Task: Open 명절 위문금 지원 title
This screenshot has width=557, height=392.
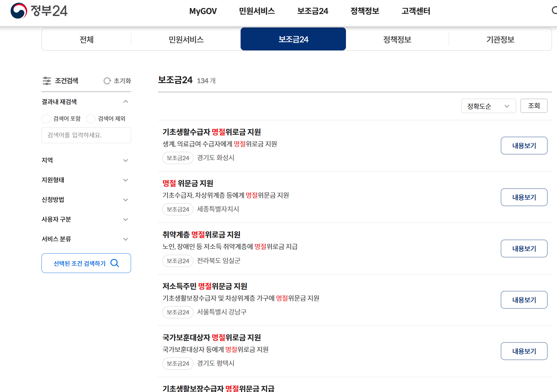Action: 188,183
